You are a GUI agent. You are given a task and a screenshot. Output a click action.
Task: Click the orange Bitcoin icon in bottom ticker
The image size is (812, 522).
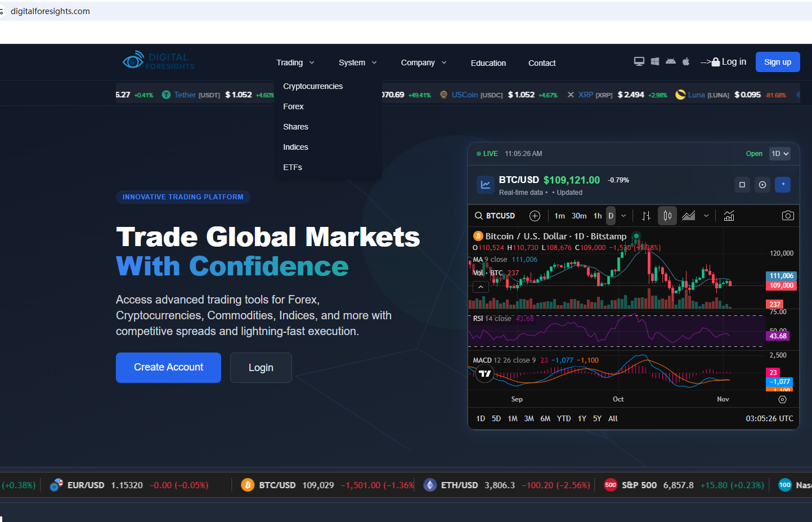pyautogui.click(x=248, y=485)
